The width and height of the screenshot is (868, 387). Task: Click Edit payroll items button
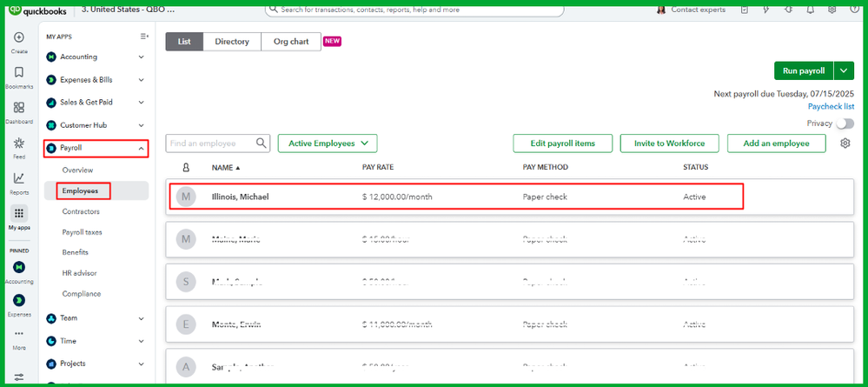[562, 143]
